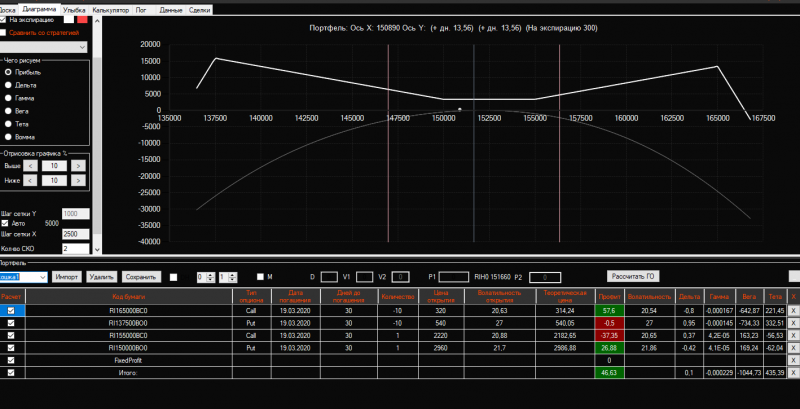
Task: Pick the red color swatch beside На экспирацию
Action: click(x=82, y=20)
